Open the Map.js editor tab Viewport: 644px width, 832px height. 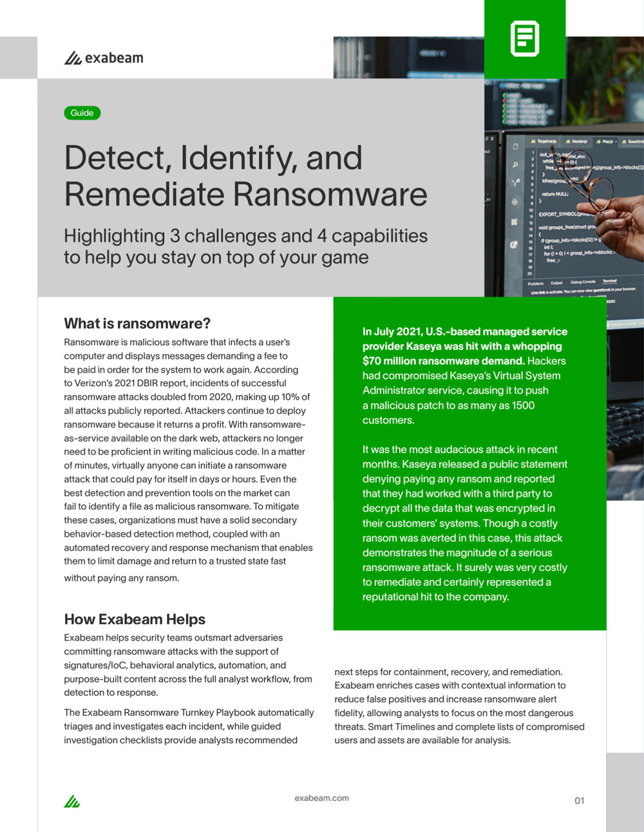pos(605,141)
